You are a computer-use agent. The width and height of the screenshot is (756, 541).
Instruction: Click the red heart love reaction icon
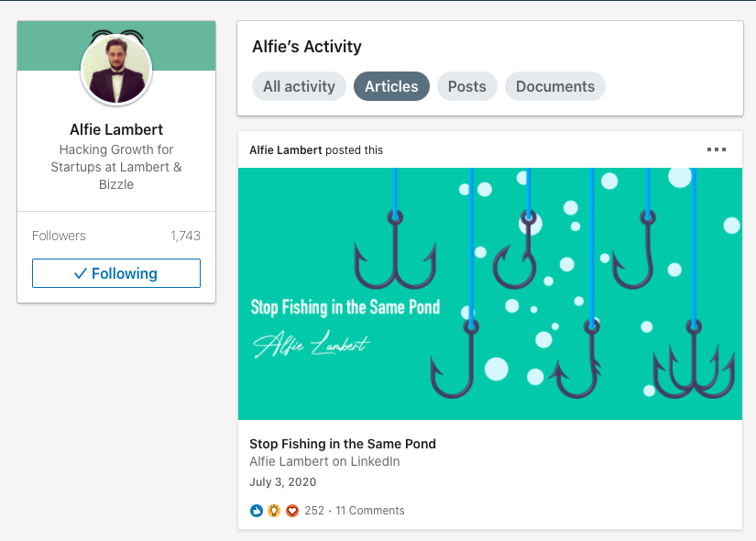(292, 511)
